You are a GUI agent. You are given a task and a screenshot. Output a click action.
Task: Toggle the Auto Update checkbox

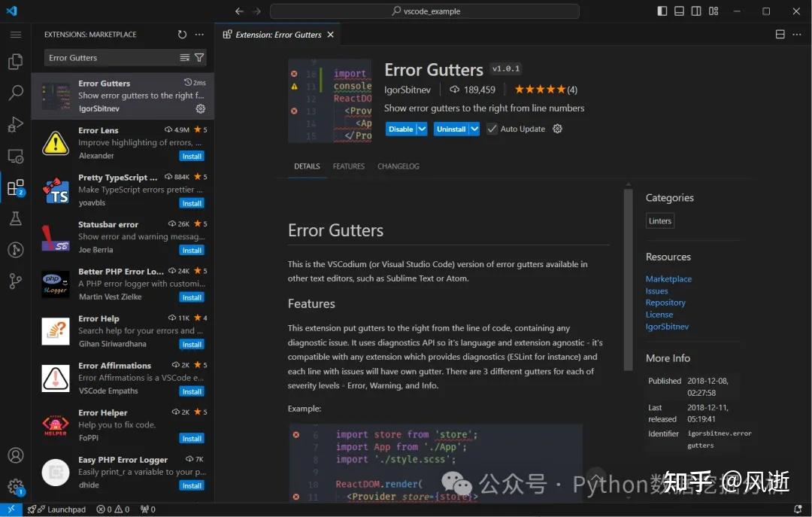(492, 129)
